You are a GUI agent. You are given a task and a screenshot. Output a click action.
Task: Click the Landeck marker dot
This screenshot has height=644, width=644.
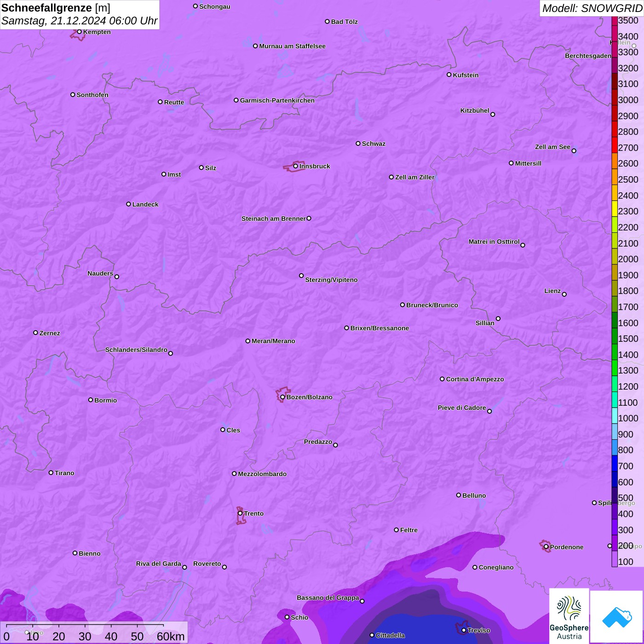128,204
